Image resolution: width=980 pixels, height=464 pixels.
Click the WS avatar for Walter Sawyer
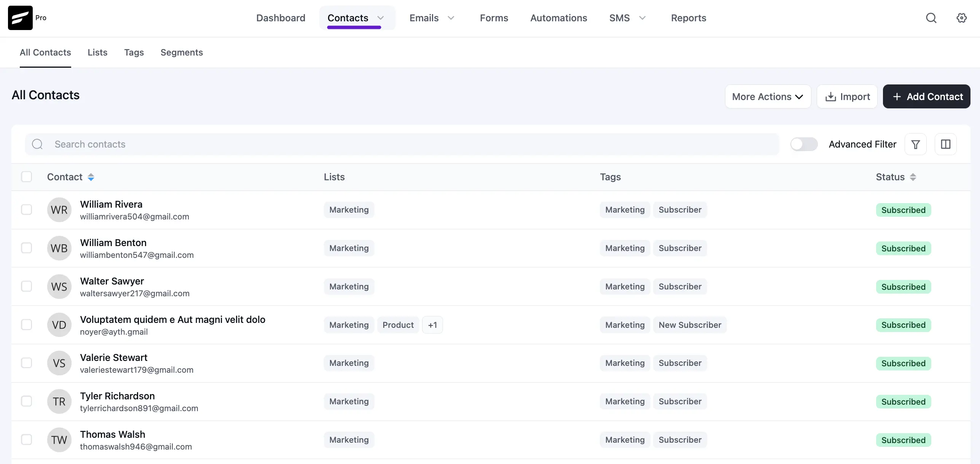59,287
